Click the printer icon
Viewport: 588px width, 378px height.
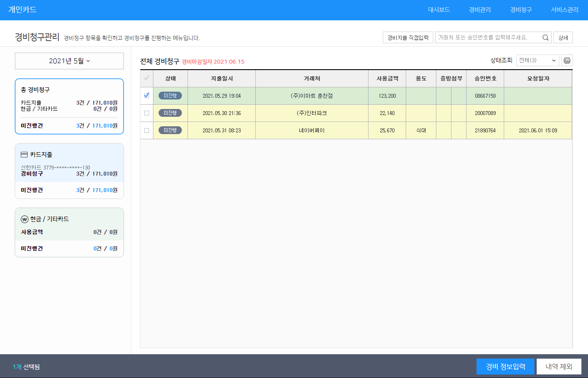click(x=567, y=61)
